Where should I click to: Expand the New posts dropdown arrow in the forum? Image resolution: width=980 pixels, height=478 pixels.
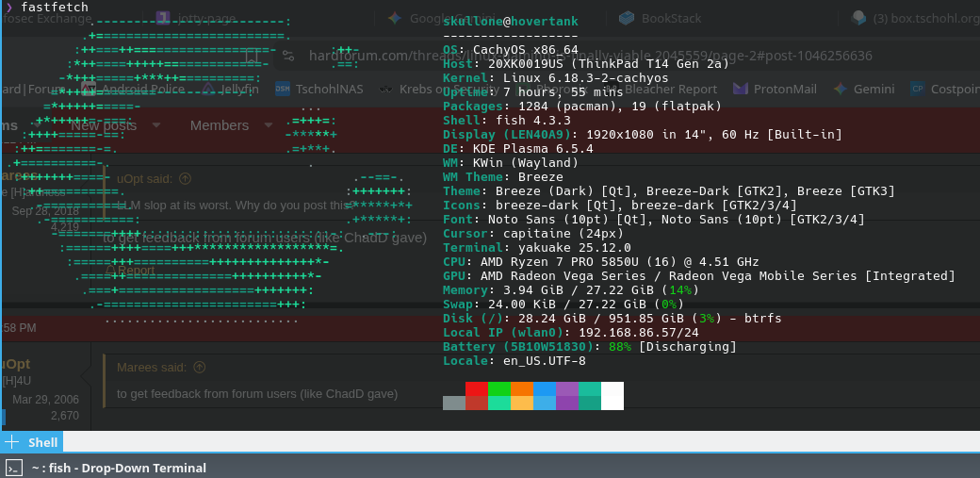[156, 125]
